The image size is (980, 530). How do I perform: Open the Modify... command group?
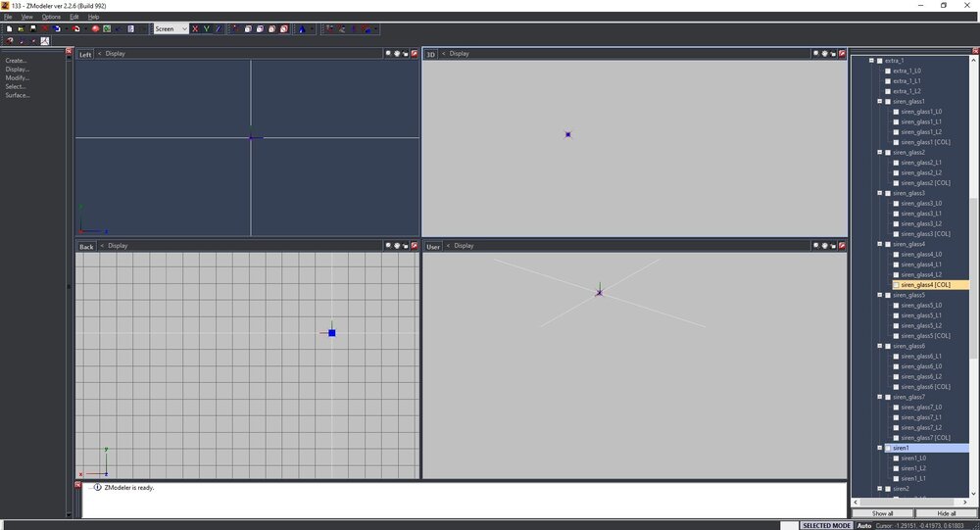(x=18, y=78)
